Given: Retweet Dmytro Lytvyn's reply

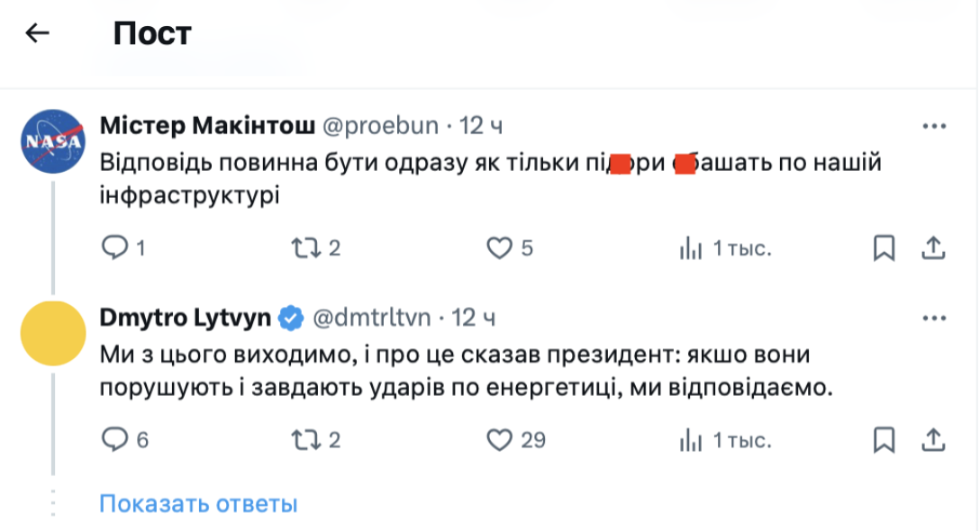Looking at the screenshot, I should click(306, 440).
